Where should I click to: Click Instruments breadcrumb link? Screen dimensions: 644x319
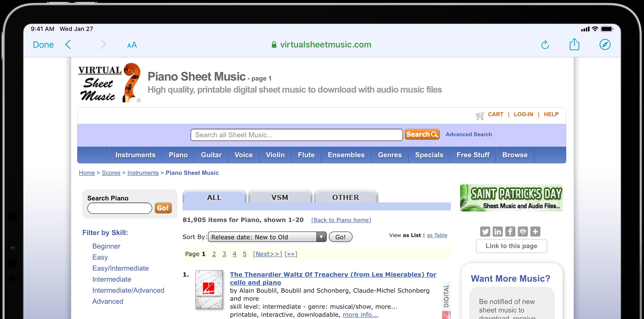[143, 173]
